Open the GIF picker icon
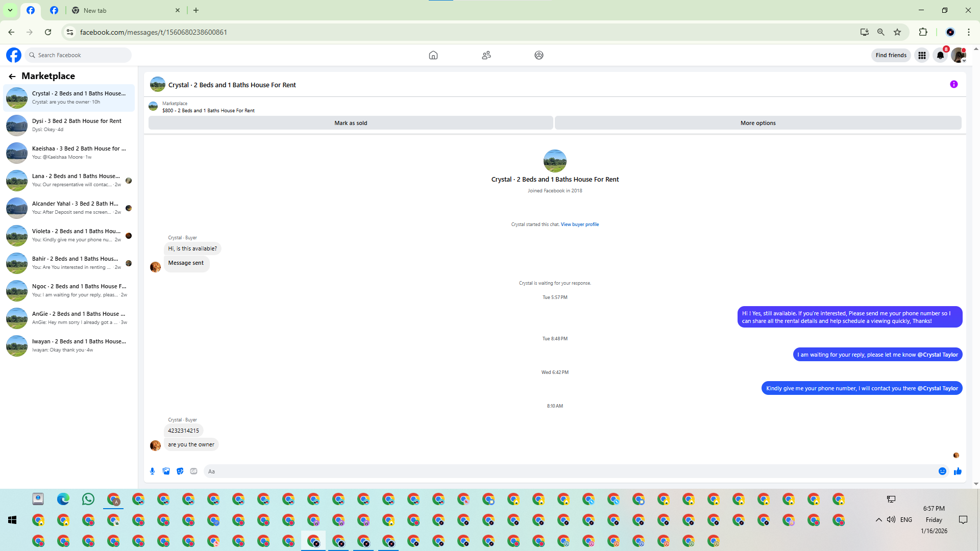The width and height of the screenshot is (980, 551). coord(193,471)
